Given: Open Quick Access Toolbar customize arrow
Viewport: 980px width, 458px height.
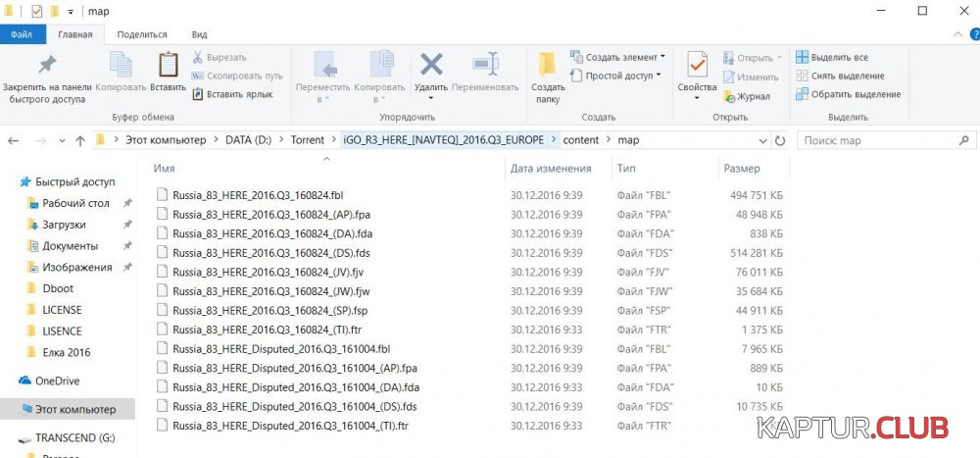Looking at the screenshot, I should tap(72, 11).
